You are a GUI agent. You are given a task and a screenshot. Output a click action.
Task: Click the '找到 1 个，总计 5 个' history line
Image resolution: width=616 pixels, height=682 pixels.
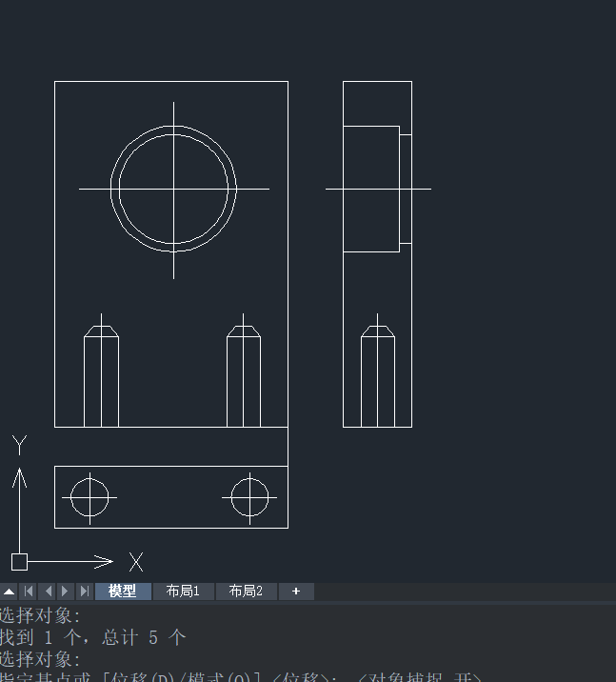click(92, 637)
